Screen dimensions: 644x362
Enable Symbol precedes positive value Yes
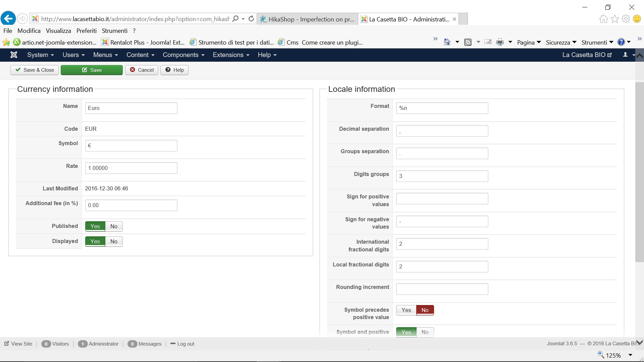click(406, 310)
